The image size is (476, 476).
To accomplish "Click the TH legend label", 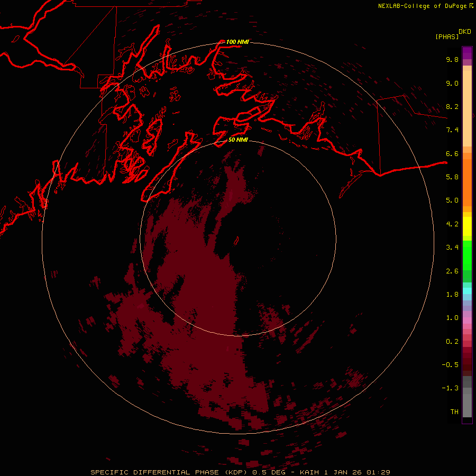I will (454, 412).
